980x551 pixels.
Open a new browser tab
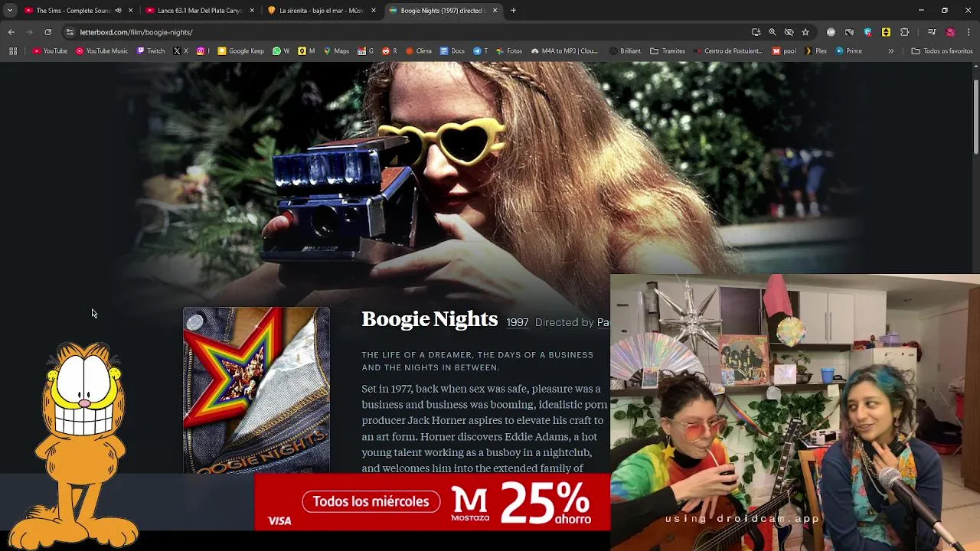pyautogui.click(x=513, y=11)
